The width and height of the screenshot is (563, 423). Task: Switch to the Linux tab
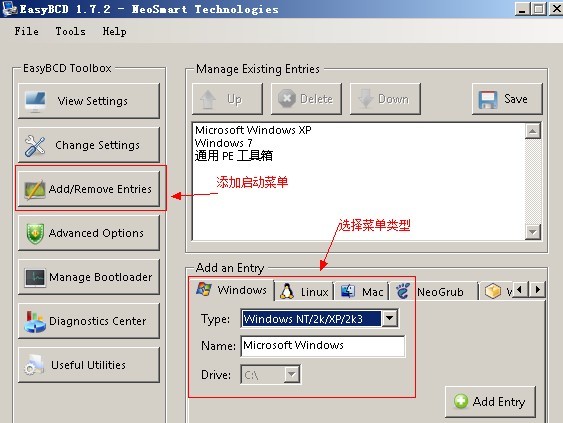304,292
